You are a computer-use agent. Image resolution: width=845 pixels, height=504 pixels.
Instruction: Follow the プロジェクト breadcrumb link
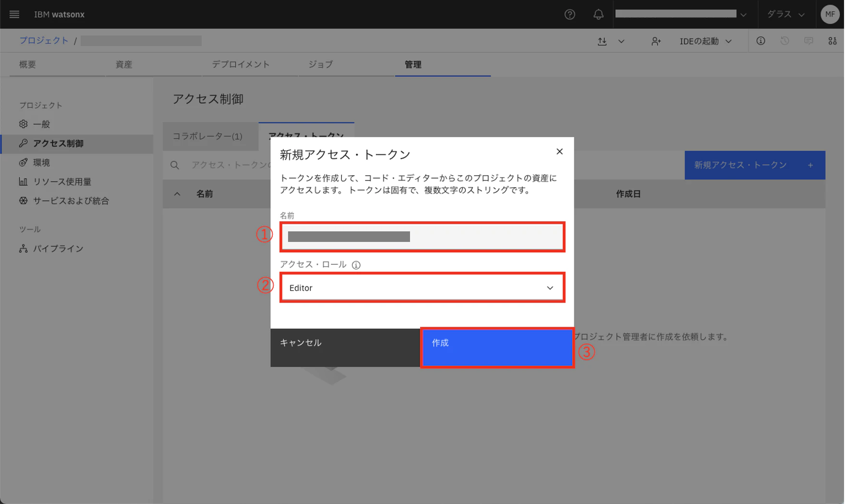coord(44,41)
